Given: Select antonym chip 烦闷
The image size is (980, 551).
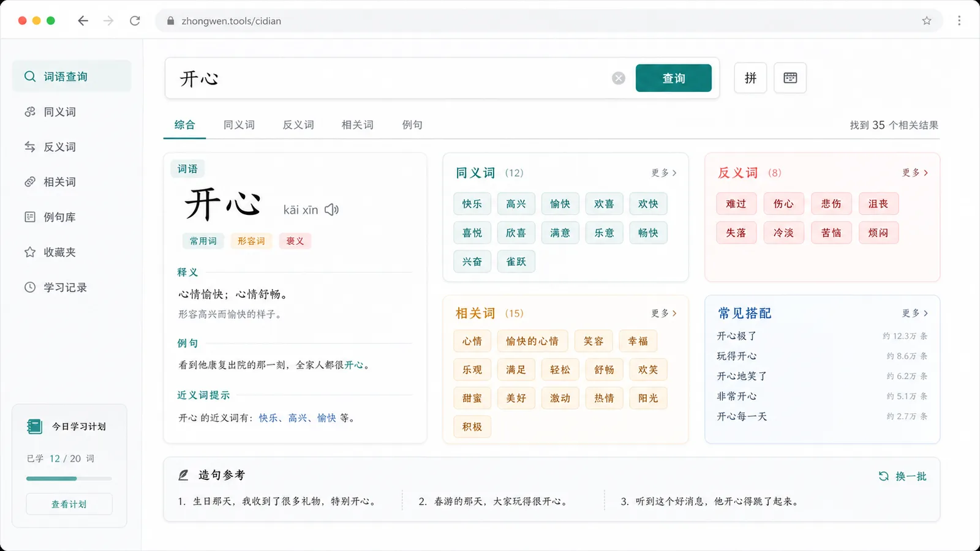Looking at the screenshot, I should point(878,233).
